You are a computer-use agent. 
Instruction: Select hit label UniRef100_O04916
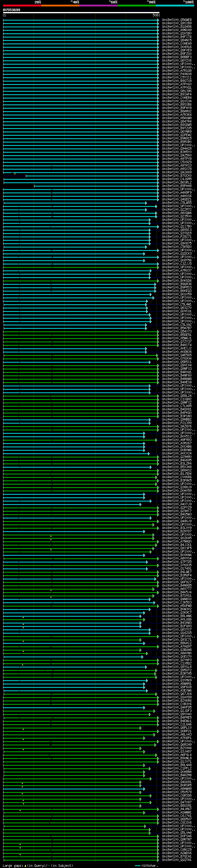pyautogui.click(x=177, y=47)
